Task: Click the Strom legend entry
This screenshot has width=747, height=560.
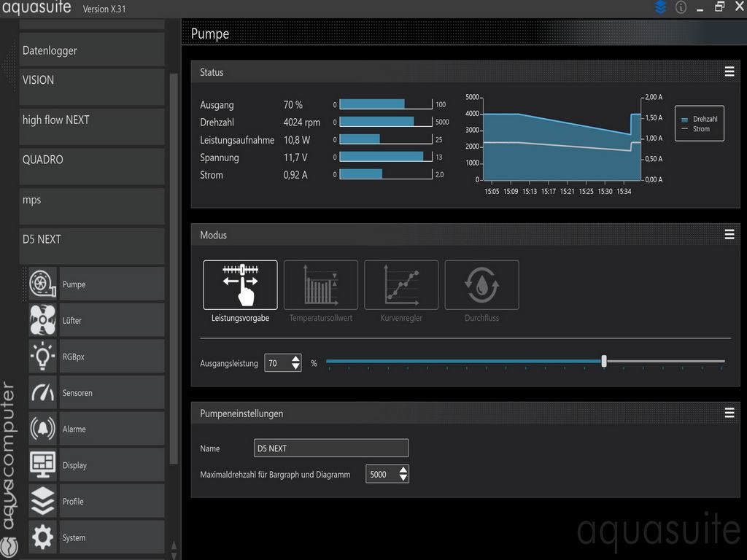Action: (695, 129)
